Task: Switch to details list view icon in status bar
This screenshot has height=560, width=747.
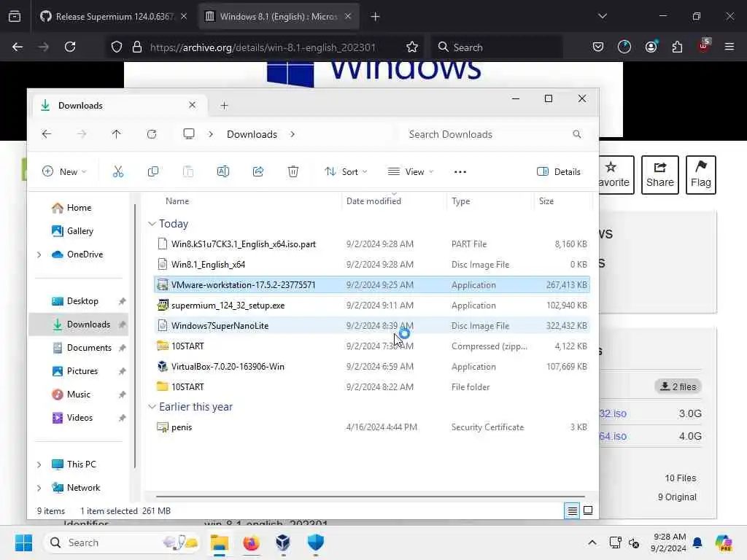Action: pos(572,510)
